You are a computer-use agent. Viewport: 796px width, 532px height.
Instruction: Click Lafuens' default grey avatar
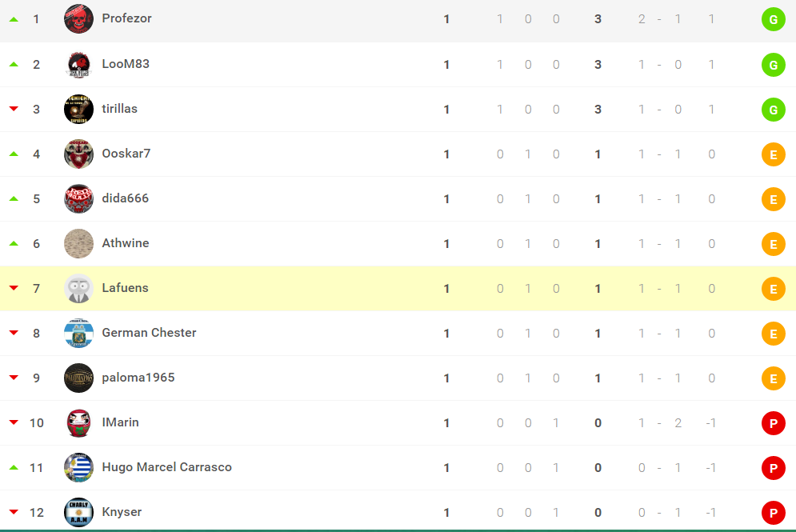78,288
